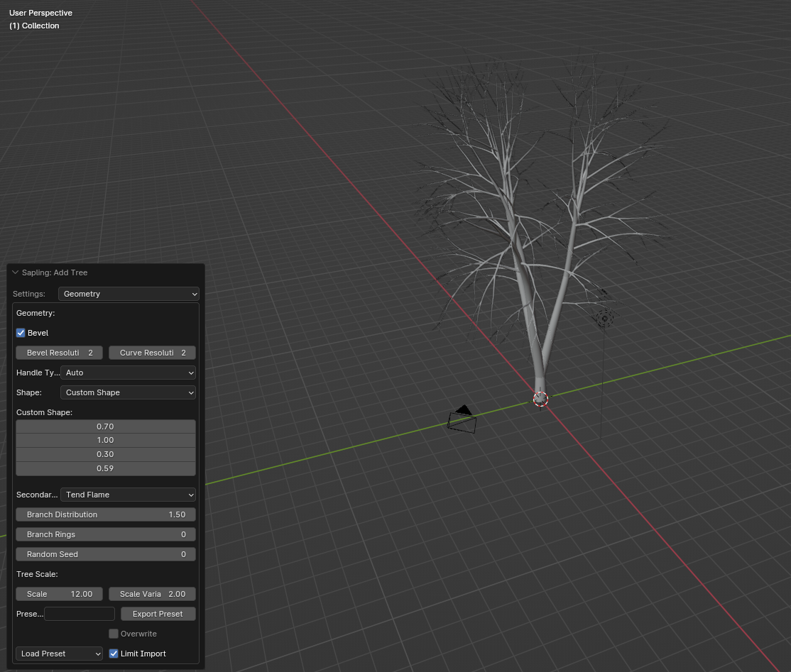Click the Curve Resolution field

pos(152,353)
